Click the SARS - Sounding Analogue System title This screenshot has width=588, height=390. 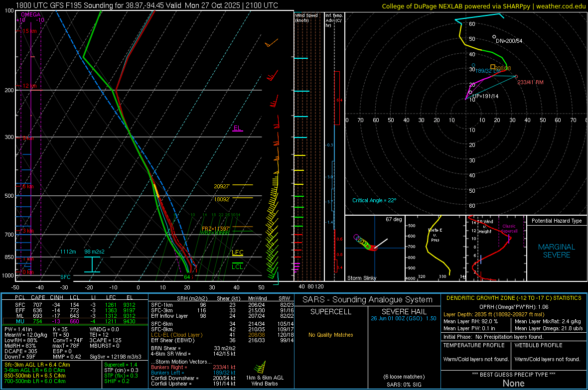(368, 299)
